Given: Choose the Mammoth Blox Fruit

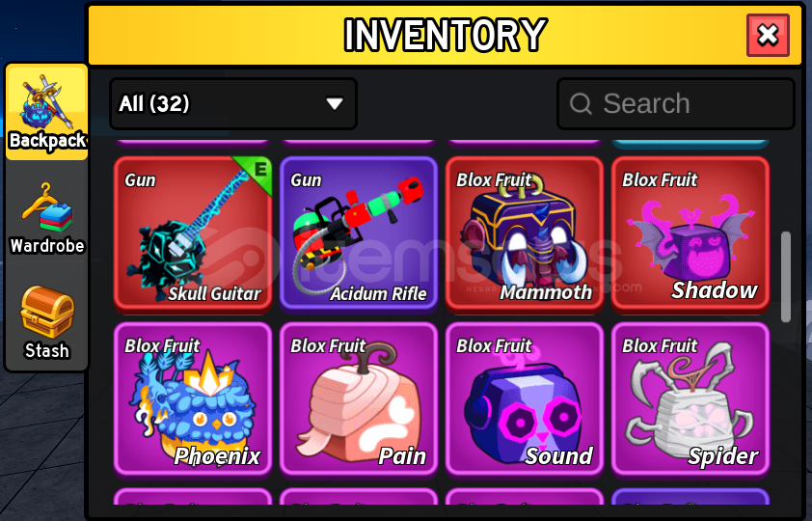Looking at the screenshot, I should point(524,234).
